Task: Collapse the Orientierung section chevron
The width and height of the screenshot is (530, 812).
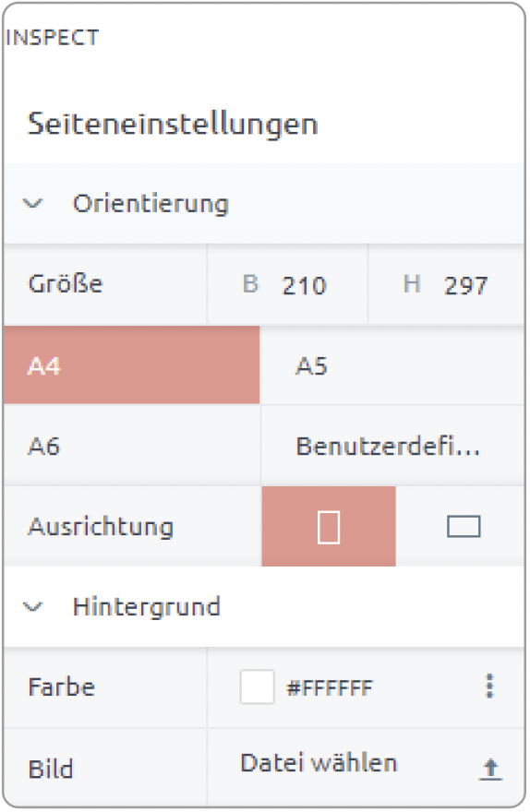Action: click(32, 204)
